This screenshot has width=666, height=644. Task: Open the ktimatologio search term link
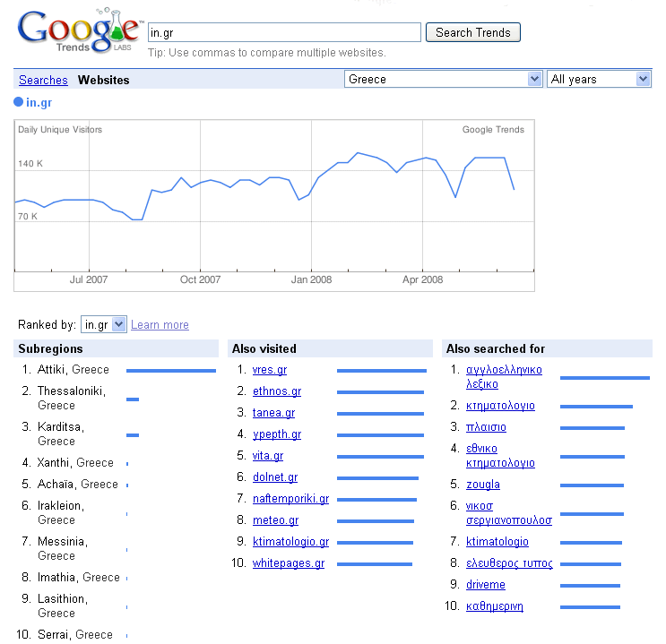497,542
